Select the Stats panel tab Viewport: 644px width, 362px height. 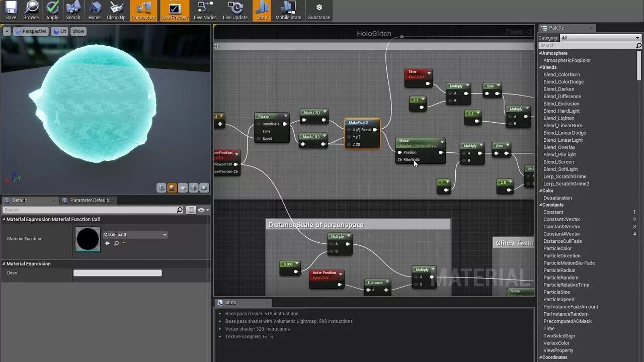click(x=230, y=303)
